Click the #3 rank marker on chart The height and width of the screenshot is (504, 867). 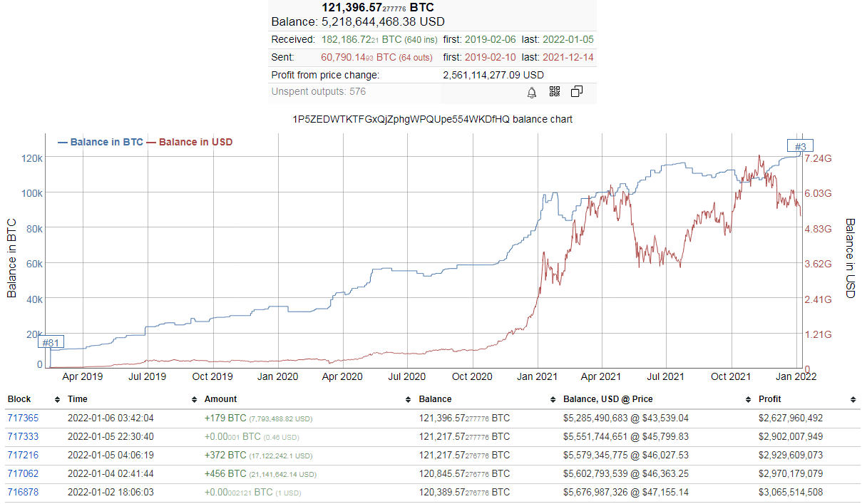tap(800, 147)
